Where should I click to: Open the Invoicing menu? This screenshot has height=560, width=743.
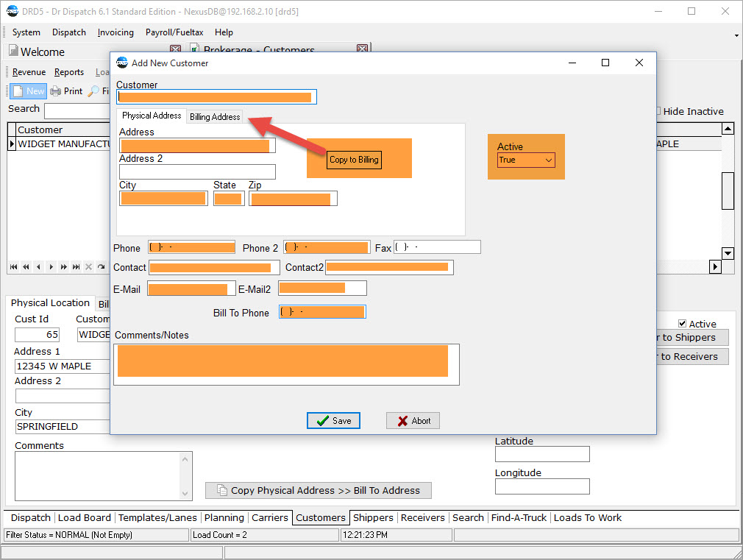click(x=115, y=32)
